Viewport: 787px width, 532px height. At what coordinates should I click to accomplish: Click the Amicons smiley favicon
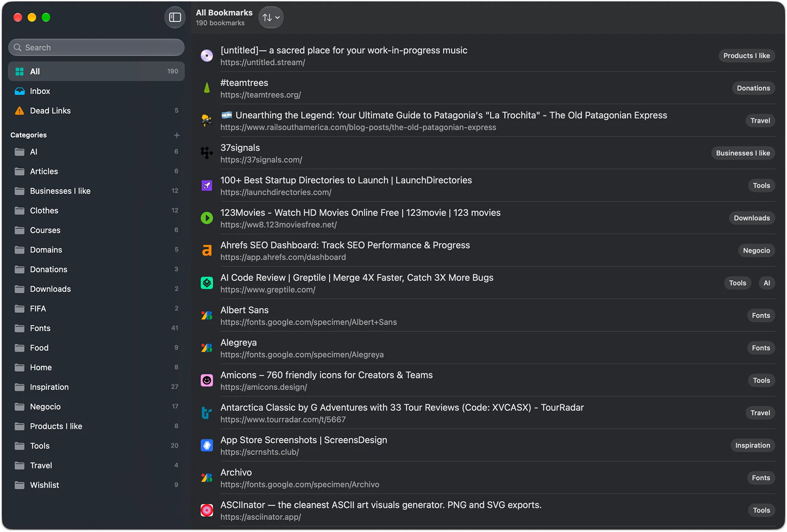(x=207, y=380)
